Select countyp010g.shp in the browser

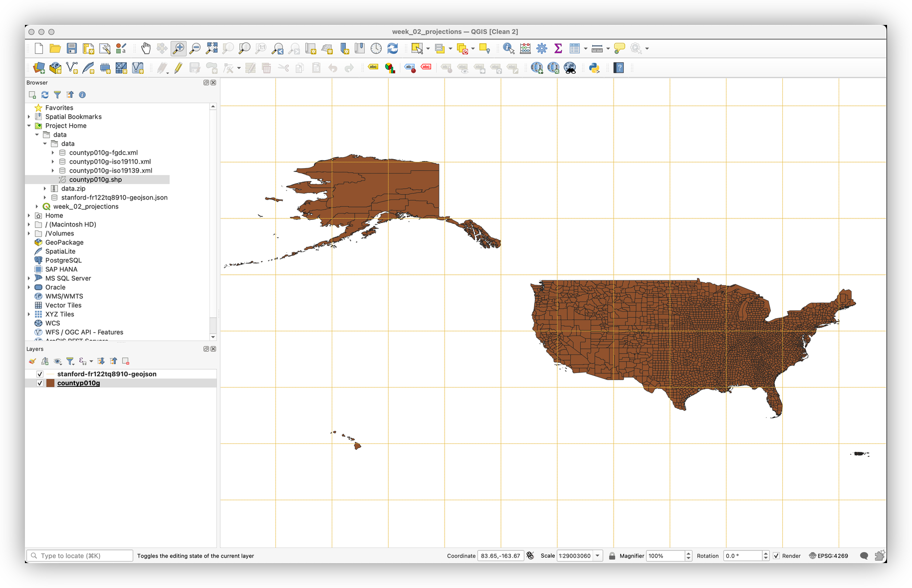(x=95, y=180)
